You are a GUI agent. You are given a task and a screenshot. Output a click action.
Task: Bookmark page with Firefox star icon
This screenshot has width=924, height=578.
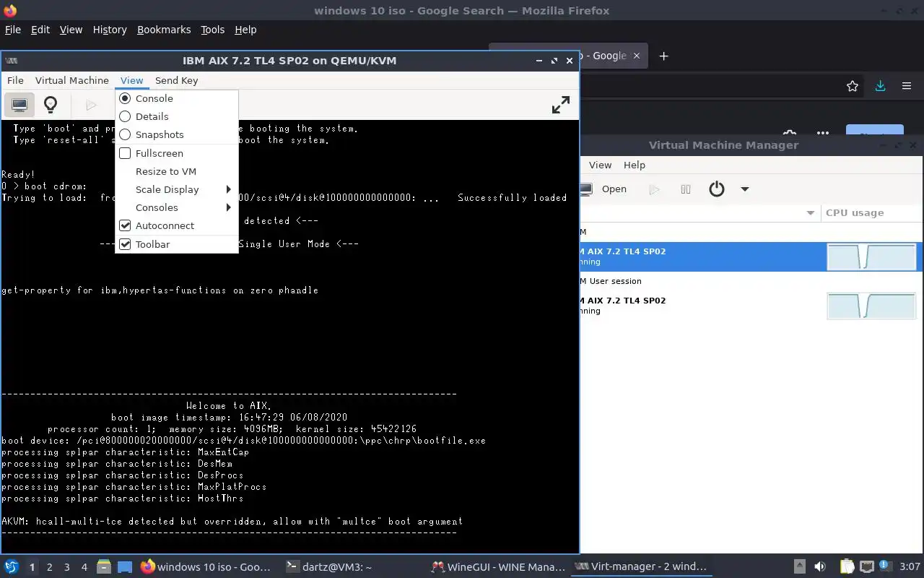tap(853, 86)
